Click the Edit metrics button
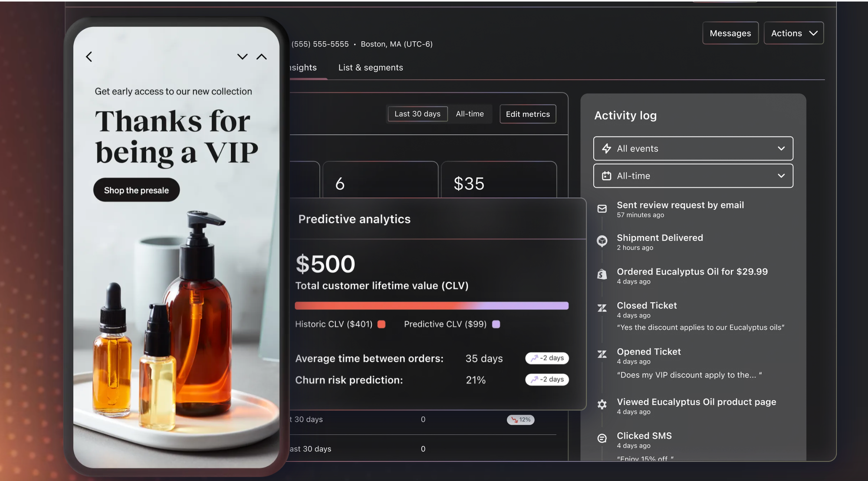Viewport: 868px width, 481px height. click(x=528, y=114)
